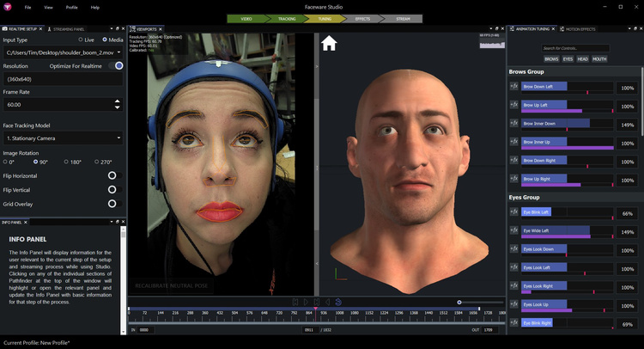Screen dimensions: 644x349
Task: Enable Flip Vertical
Action: pos(114,189)
